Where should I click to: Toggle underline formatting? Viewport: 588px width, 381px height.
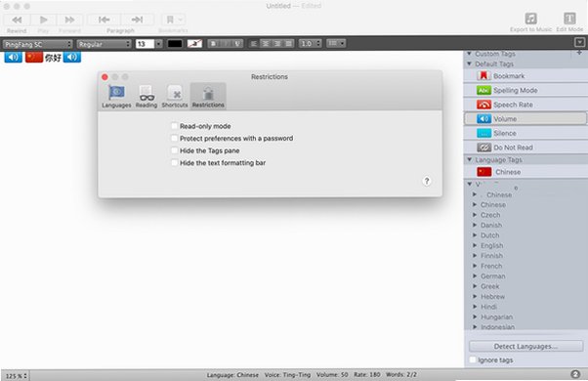[237, 44]
